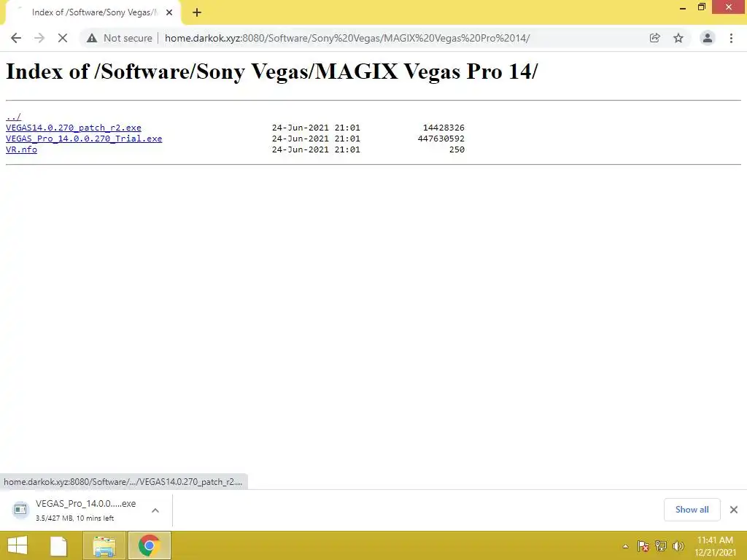
Task: Click the VR.nfo date 24-Jun-2021 21:01
Action: (x=316, y=149)
